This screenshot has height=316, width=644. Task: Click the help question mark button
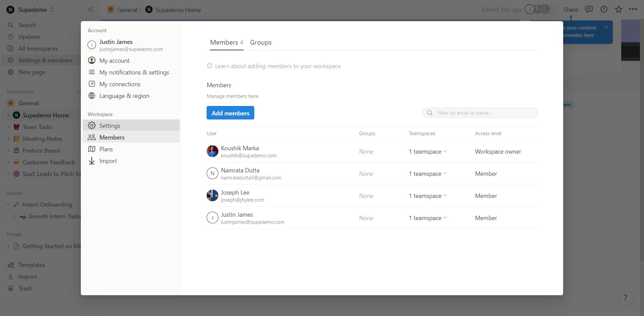pos(625,298)
